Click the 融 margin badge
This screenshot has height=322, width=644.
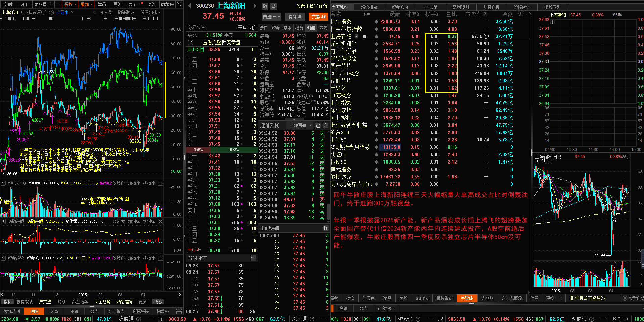(265, 6)
